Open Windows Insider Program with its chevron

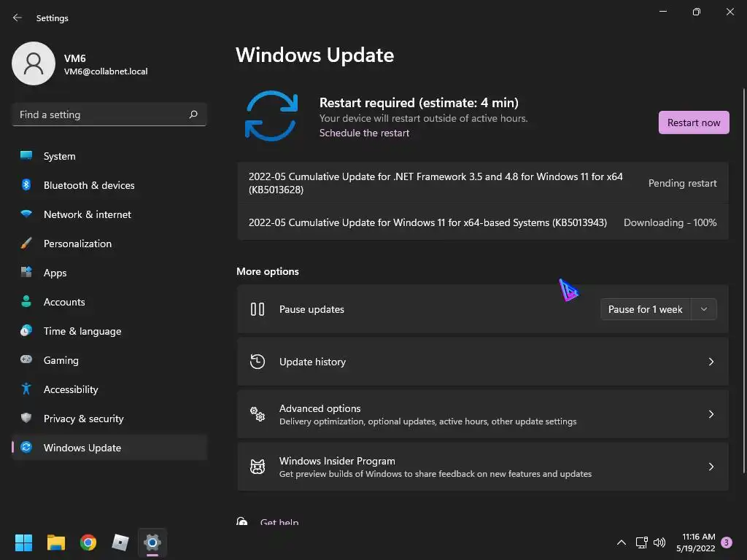coord(711,466)
